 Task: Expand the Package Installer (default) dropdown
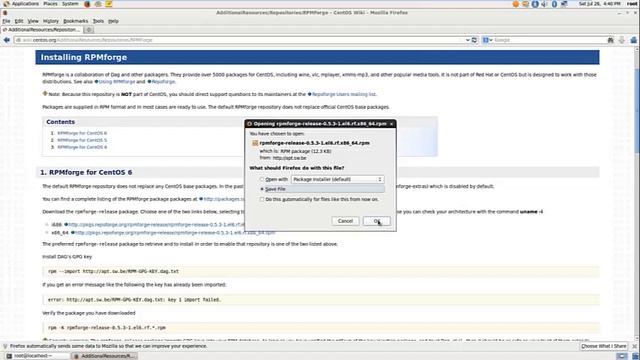(337, 179)
